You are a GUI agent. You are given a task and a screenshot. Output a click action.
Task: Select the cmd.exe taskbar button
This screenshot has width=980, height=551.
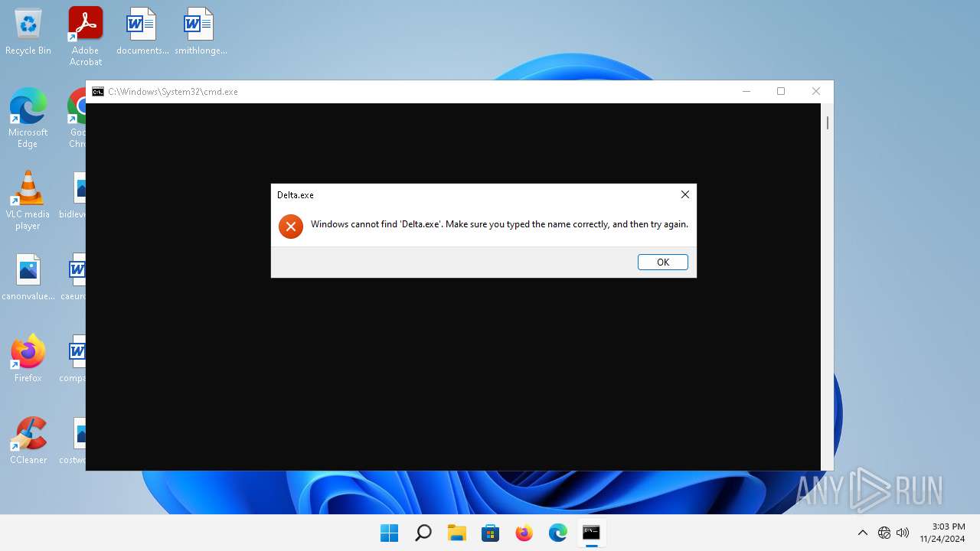pyautogui.click(x=592, y=533)
